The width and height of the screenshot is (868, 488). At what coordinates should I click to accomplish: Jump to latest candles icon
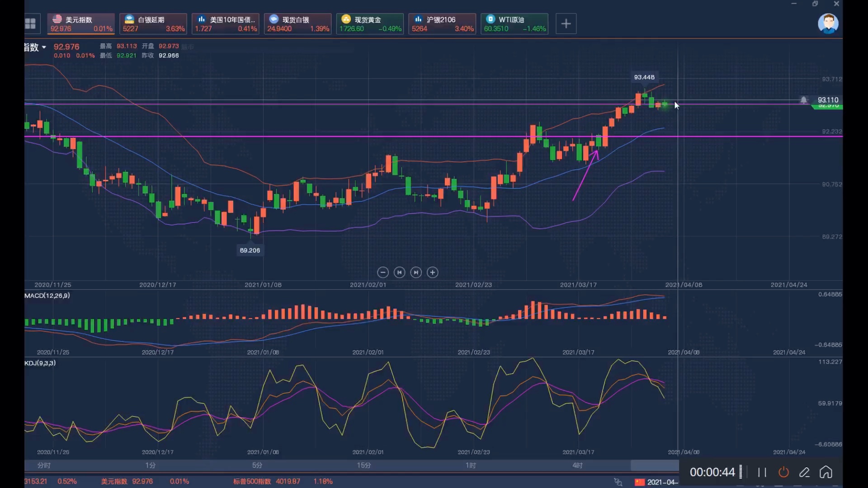tap(416, 272)
